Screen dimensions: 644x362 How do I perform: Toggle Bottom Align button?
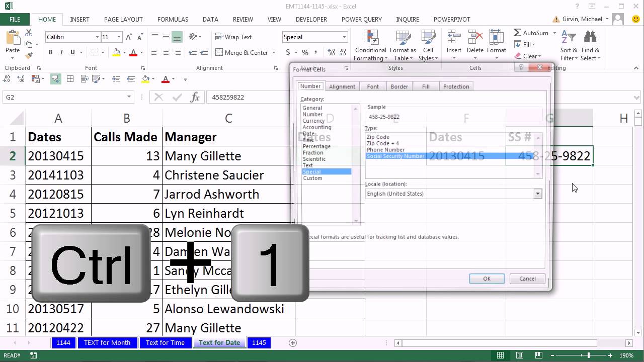tap(177, 37)
